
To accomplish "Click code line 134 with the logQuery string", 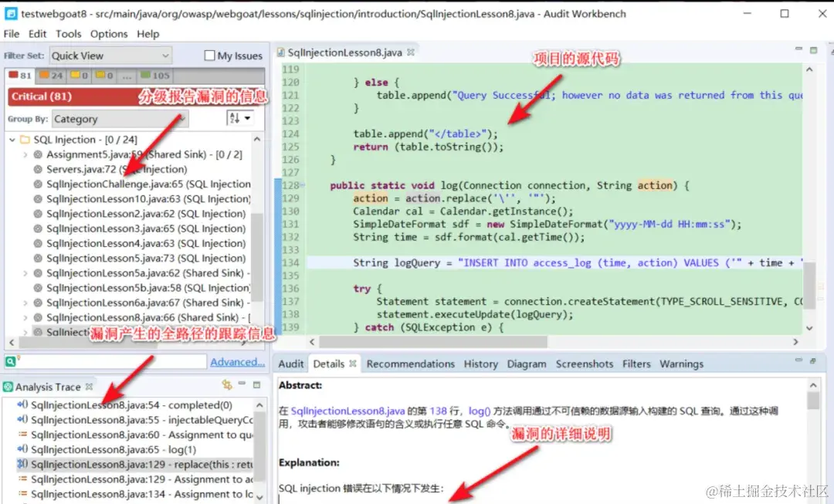I will [554, 262].
